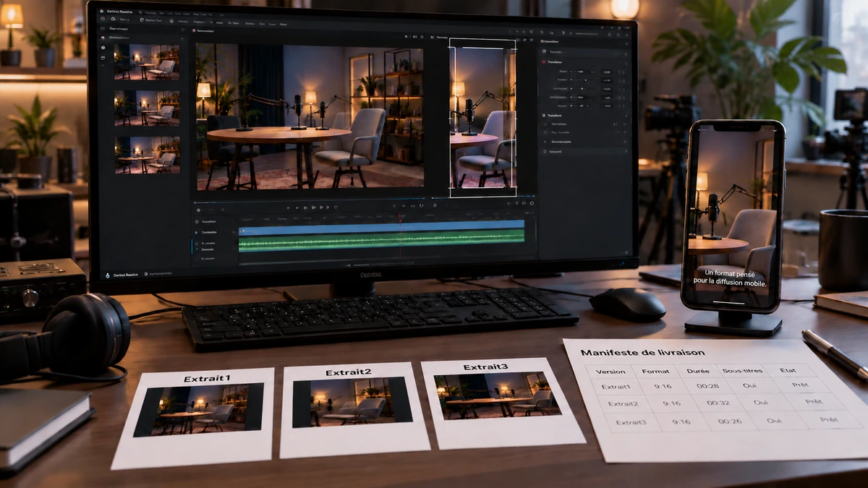
Task: Click the Position value field in inspector
Action: [607, 80]
